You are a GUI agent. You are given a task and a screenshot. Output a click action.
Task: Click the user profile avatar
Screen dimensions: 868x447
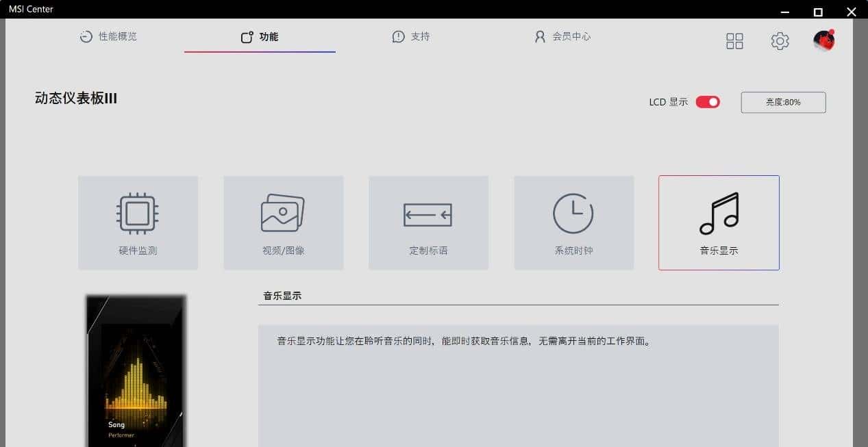coord(822,40)
